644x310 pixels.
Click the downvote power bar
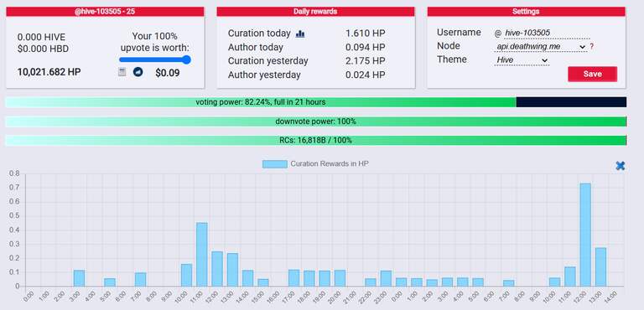click(x=315, y=121)
